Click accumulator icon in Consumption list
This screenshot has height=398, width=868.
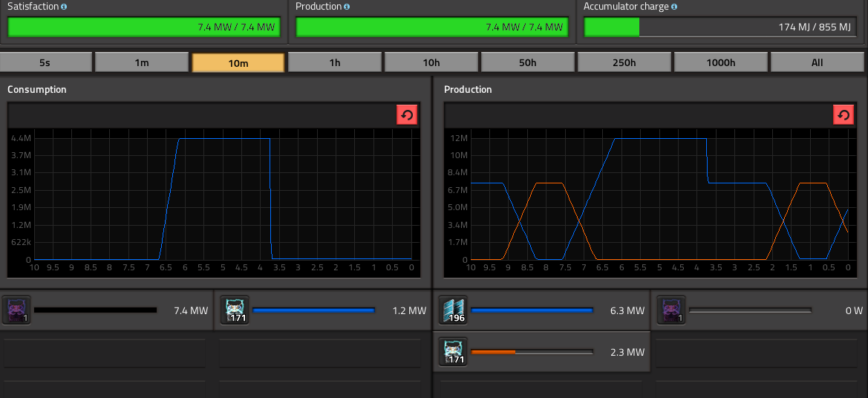tap(235, 310)
